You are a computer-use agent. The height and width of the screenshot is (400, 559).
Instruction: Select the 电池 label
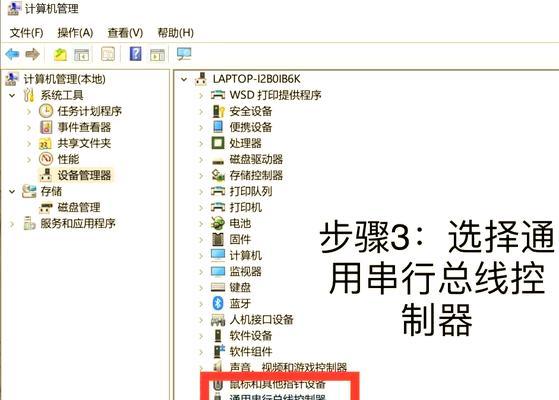point(240,223)
